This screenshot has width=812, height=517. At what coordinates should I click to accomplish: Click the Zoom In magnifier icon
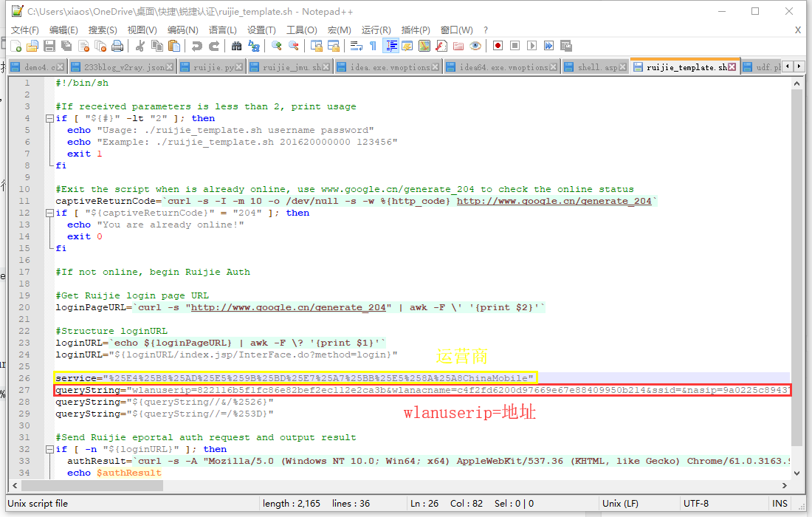coord(276,46)
